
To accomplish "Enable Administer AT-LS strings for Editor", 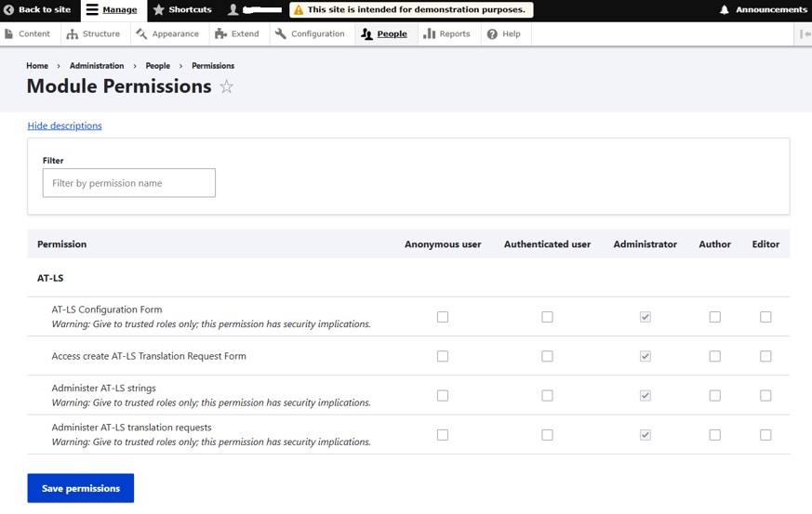I will tap(765, 395).
